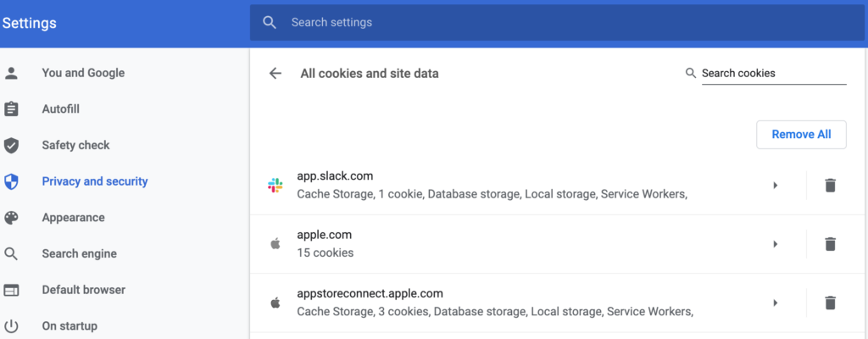Delete apple.com cookies using trash icon
Image resolution: width=868 pixels, height=339 pixels.
tap(830, 244)
